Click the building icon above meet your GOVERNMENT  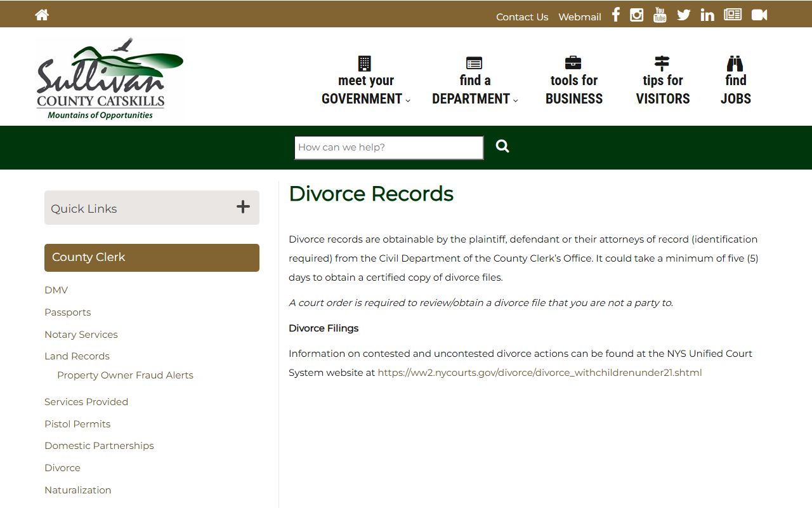click(x=364, y=63)
